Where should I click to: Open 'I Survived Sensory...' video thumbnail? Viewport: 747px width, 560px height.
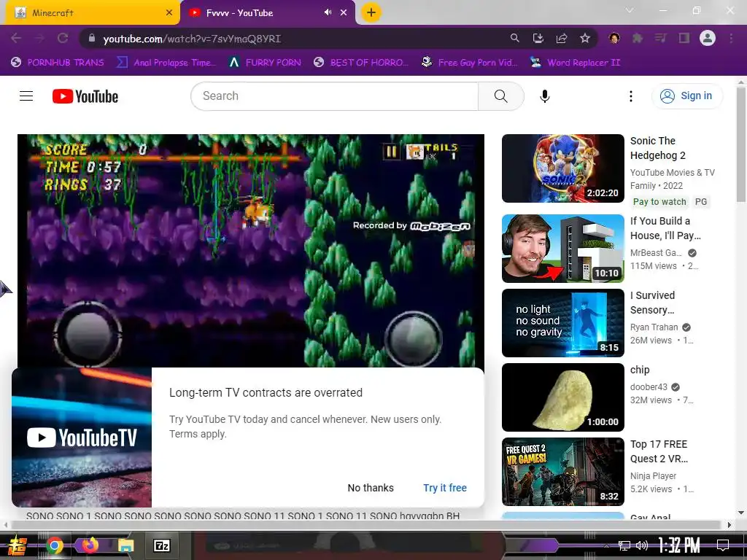coord(562,323)
